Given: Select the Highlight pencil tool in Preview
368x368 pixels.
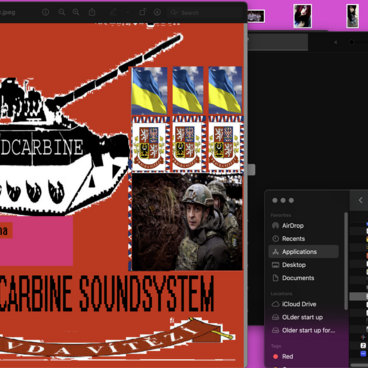Looking at the screenshot, I should click(x=114, y=12).
